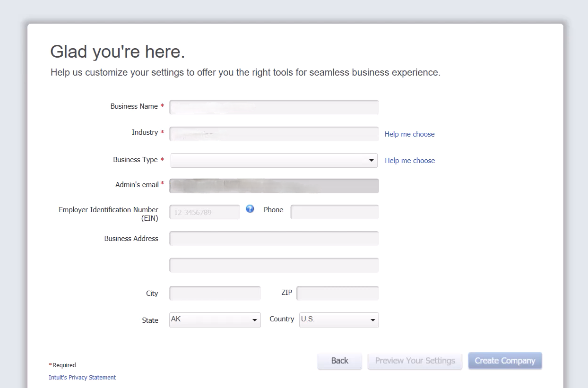
Task: Click the Create Company button
Action: click(x=505, y=361)
